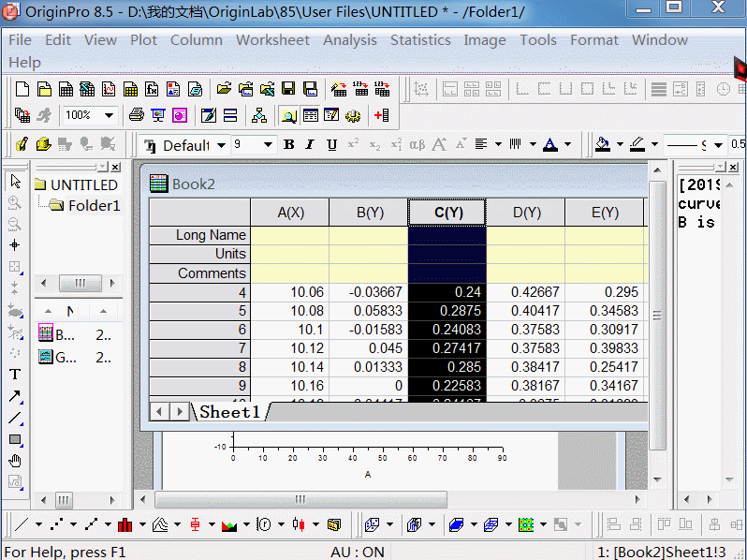Click the Line + Symbol plot icon
This screenshot has width=747, height=560.
tap(92, 524)
